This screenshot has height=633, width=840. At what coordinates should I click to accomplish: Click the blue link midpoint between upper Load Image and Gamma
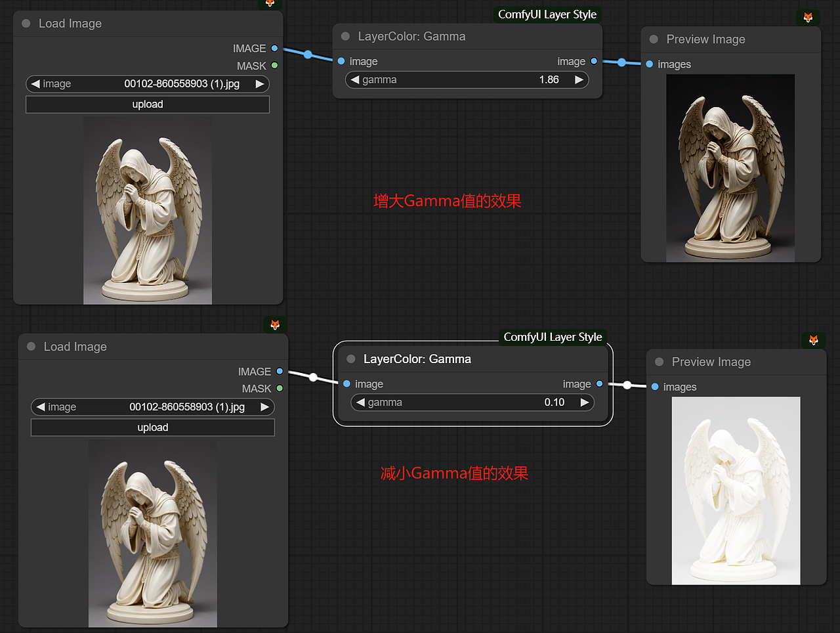click(x=308, y=55)
